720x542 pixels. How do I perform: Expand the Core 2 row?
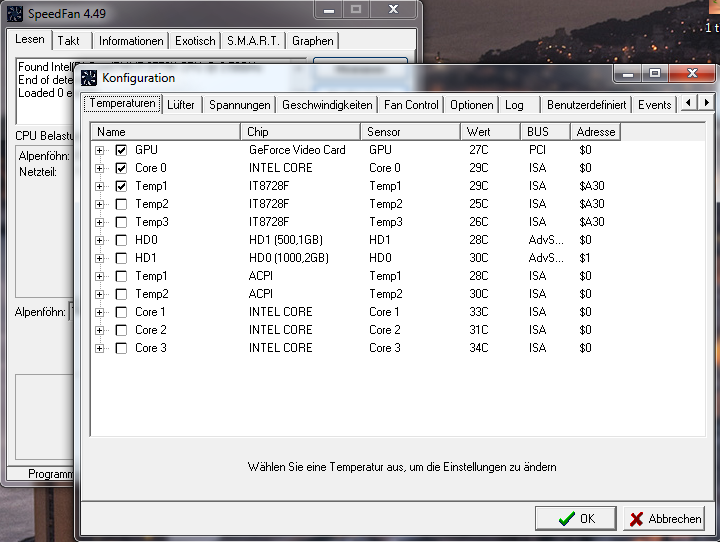(x=99, y=330)
